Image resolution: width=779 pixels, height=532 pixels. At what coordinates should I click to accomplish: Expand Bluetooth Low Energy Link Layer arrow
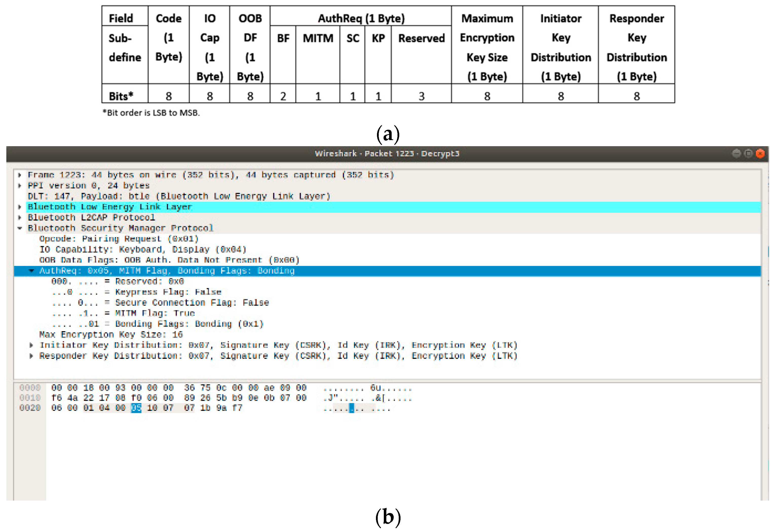(20, 207)
